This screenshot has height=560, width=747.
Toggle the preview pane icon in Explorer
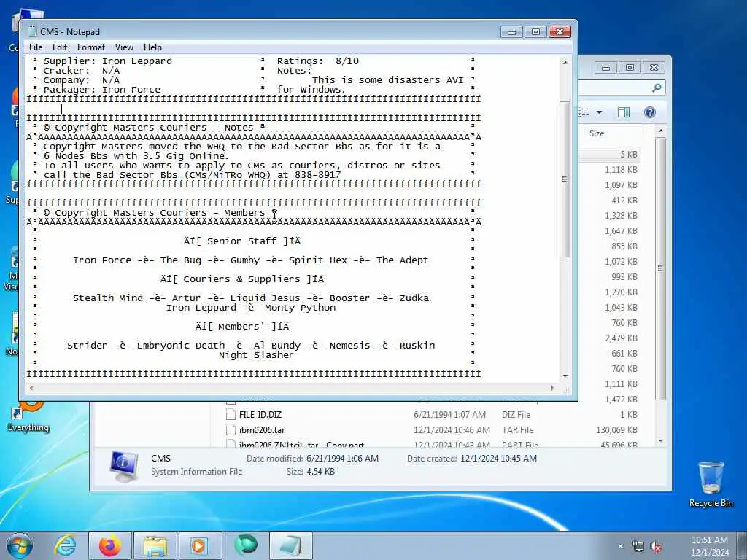pyautogui.click(x=624, y=112)
